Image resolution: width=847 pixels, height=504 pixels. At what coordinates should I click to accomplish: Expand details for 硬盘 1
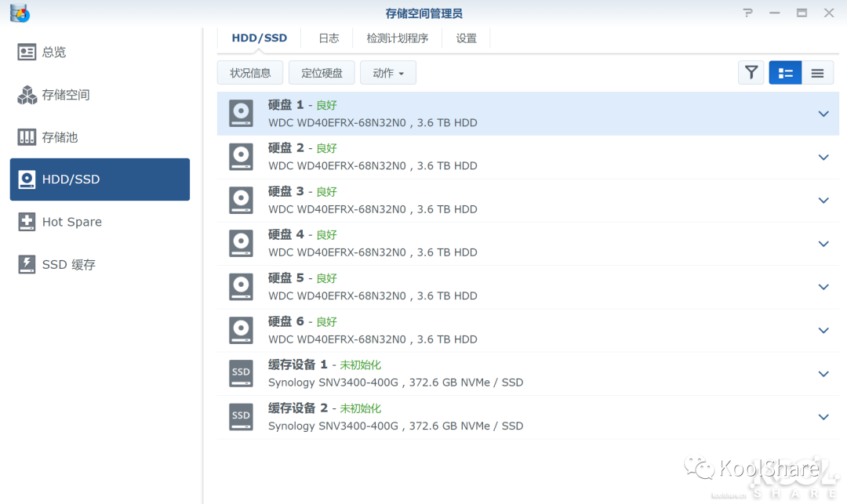[823, 114]
